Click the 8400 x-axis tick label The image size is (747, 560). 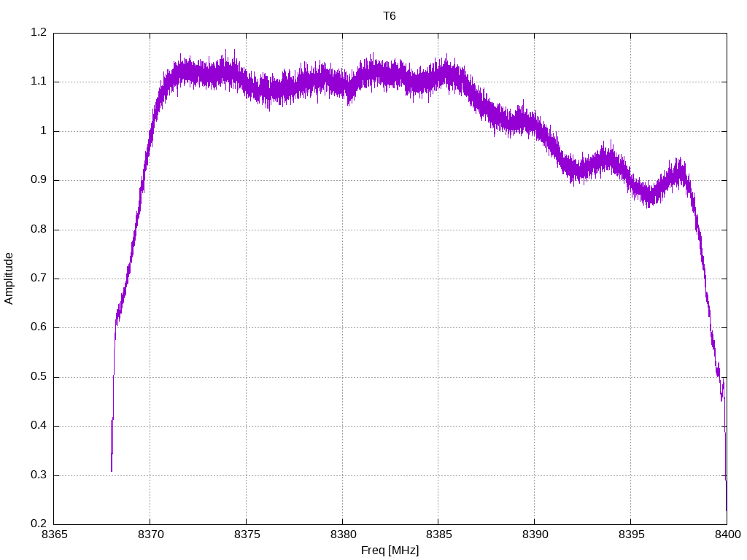coord(727,534)
